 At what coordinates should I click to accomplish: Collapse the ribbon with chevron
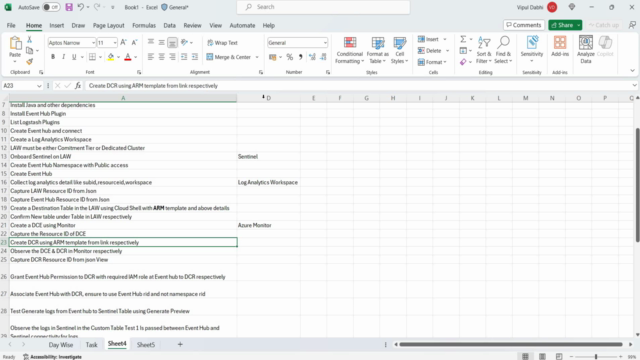(x=632, y=71)
